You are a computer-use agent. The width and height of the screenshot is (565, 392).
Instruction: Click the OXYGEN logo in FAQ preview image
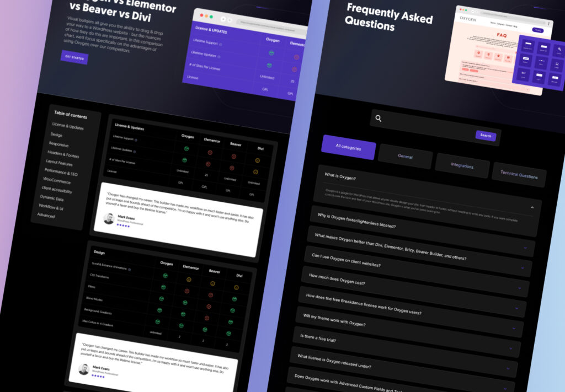[x=468, y=18]
